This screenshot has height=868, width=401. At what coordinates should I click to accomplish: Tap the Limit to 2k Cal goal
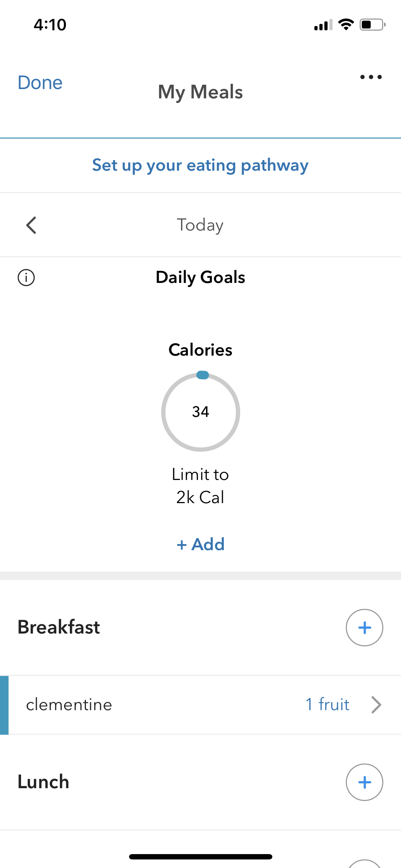pos(200,486)
